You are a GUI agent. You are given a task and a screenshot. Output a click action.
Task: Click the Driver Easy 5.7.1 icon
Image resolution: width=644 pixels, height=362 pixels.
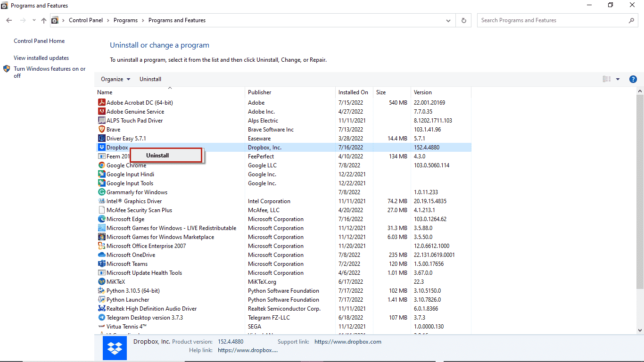(101, 138)
